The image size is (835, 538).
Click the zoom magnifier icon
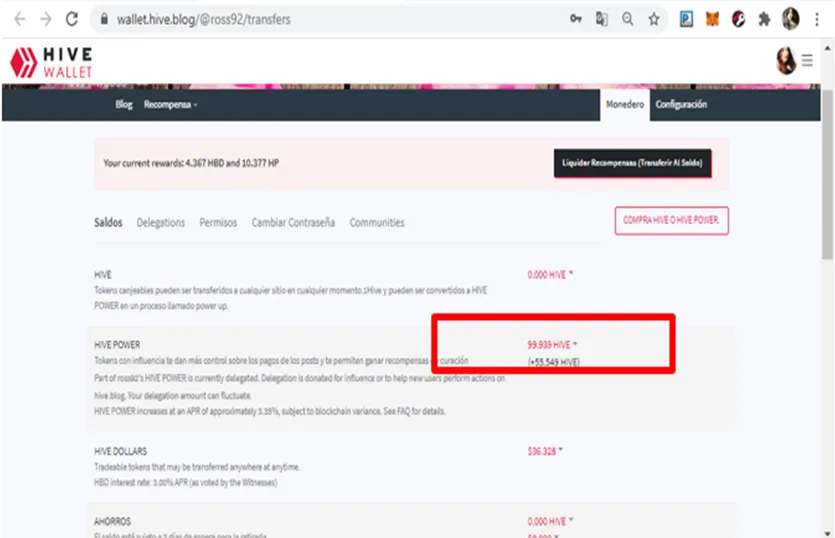pos(628,19)
